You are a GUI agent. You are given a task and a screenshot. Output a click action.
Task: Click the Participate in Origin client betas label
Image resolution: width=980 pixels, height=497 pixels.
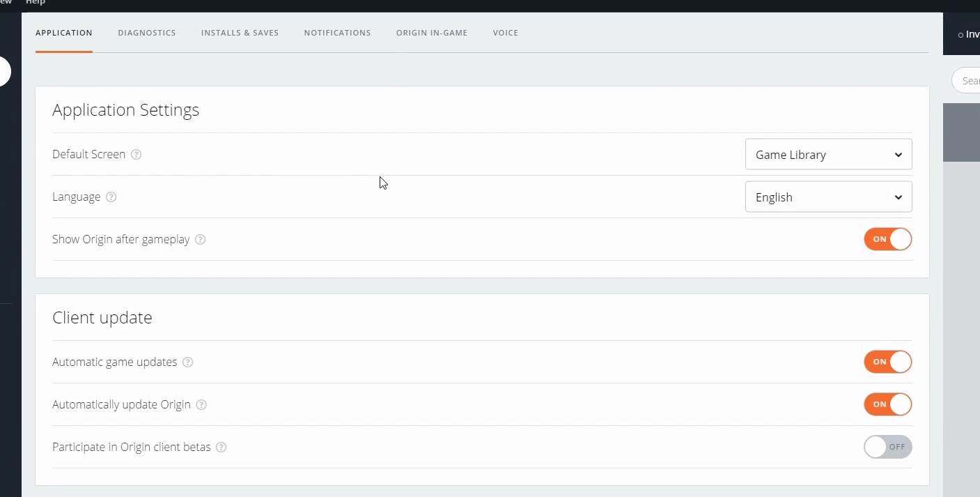(132, 448)
